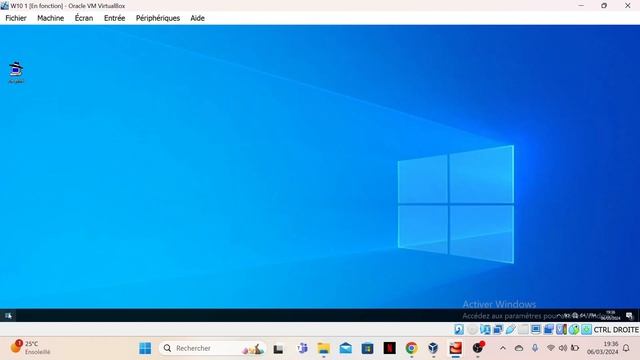Click the display settings indicator in status bar
The height and width of the screenshot is (360, 640).
(536, 329)
